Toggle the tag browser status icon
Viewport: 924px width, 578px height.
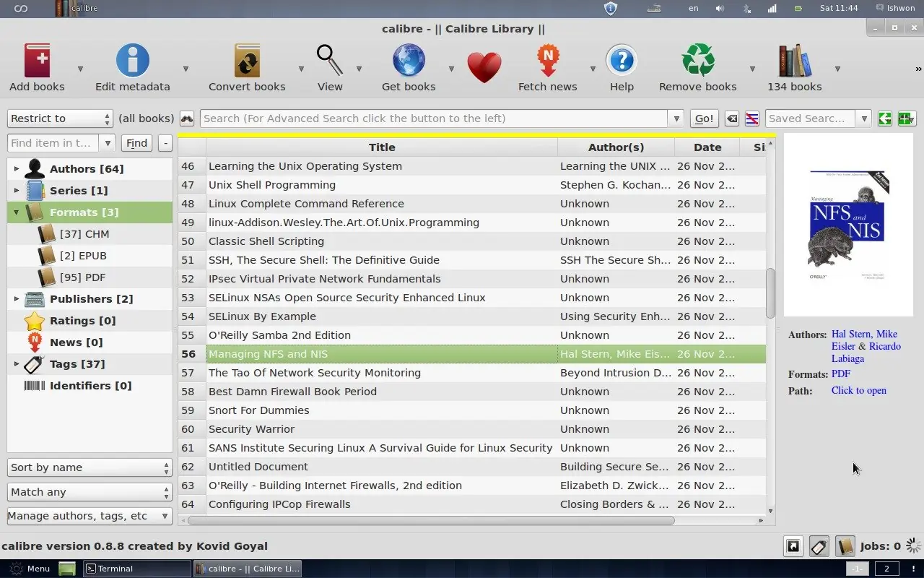[819, 546]
